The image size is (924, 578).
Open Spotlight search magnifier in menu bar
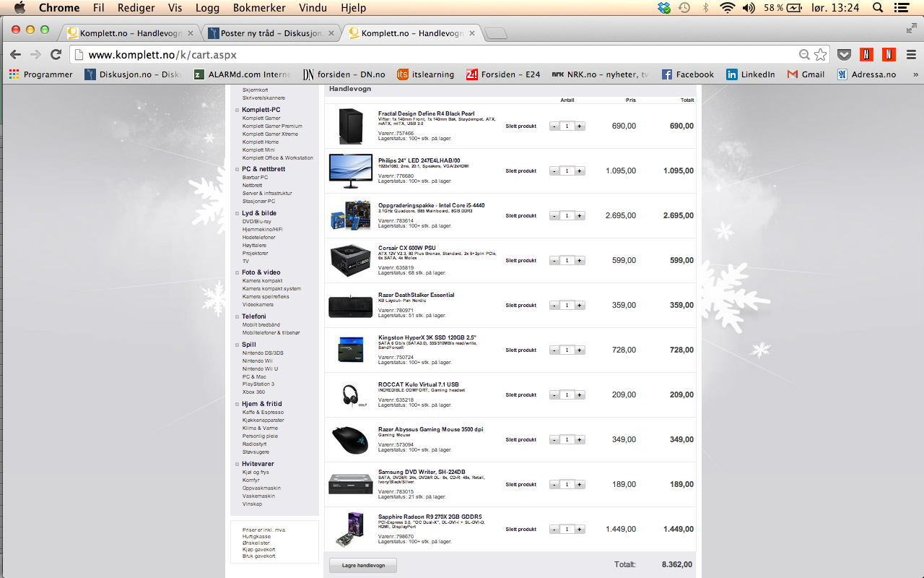878,8
